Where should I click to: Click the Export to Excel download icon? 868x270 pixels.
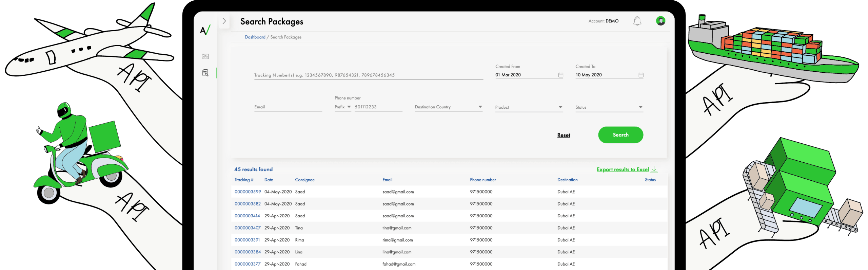click(654, 169)
